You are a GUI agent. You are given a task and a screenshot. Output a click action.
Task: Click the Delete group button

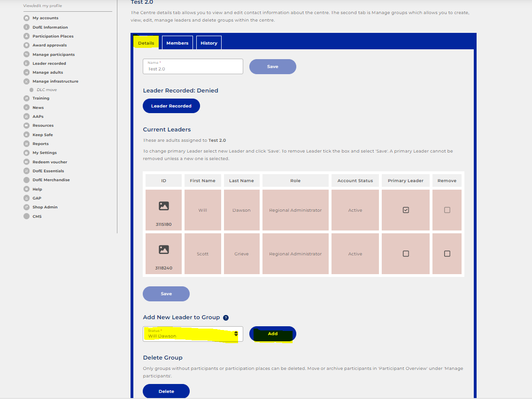166,391
